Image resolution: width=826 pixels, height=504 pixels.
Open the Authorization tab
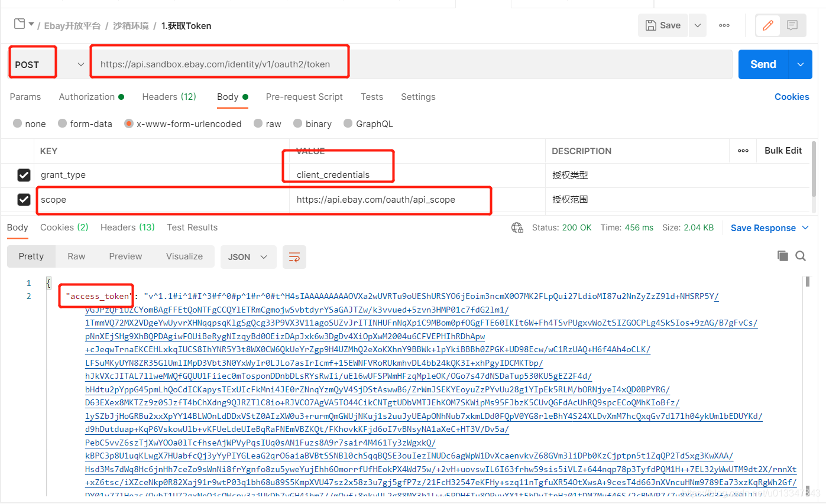coord(91,97)
